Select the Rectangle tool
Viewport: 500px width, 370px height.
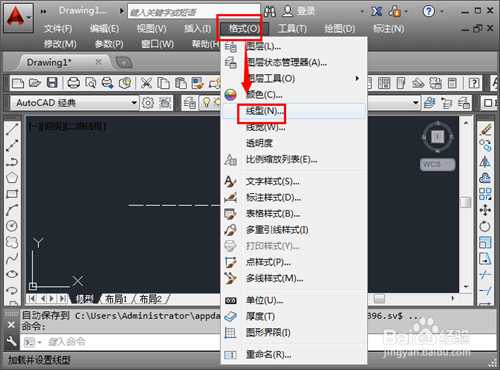coord(12,194)
